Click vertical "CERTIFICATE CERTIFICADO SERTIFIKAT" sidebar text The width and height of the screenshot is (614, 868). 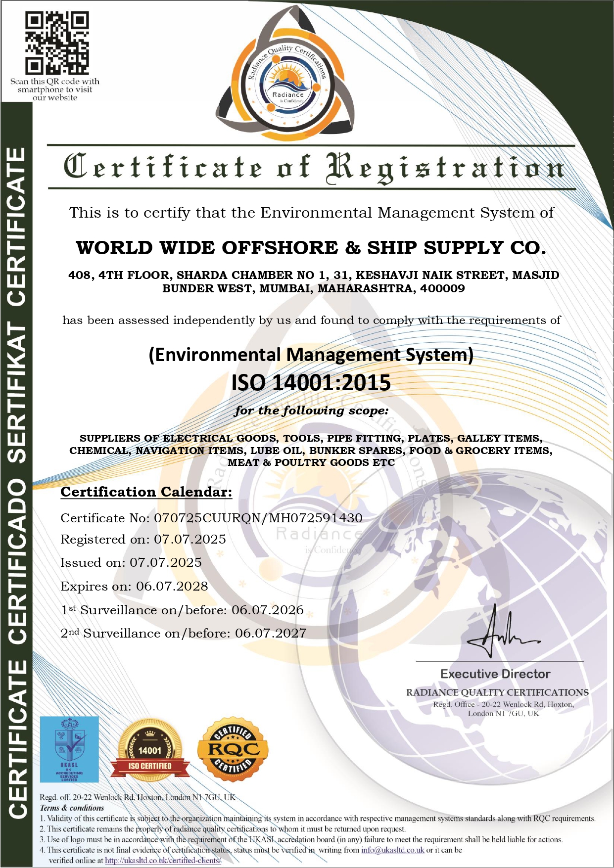[17, 482]
